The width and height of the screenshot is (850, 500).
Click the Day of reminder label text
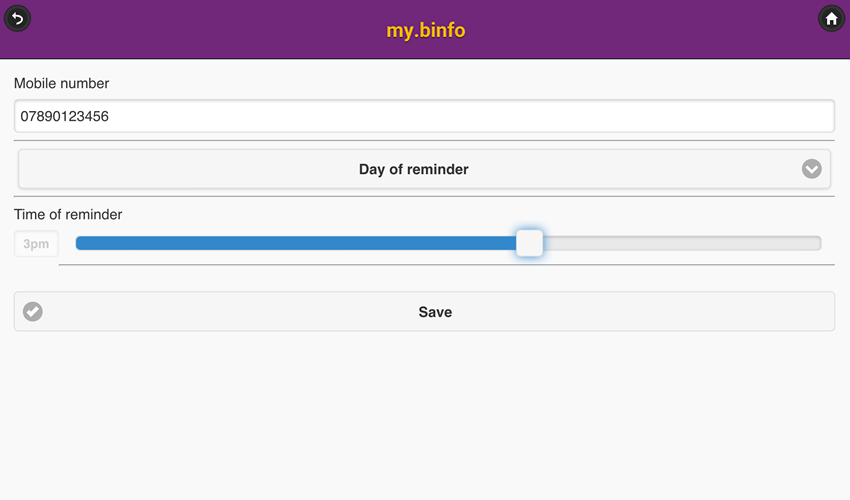pyautogui.click(x=413, y=169)
